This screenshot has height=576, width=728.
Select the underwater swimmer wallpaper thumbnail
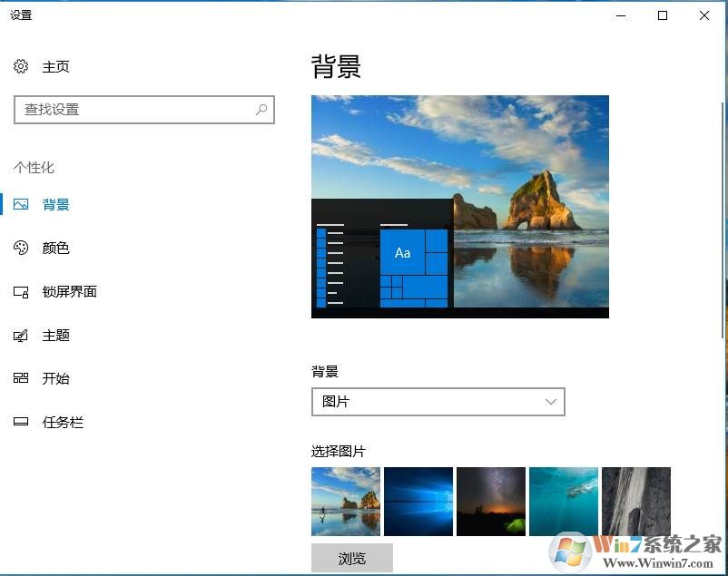(x=564, y=501)
